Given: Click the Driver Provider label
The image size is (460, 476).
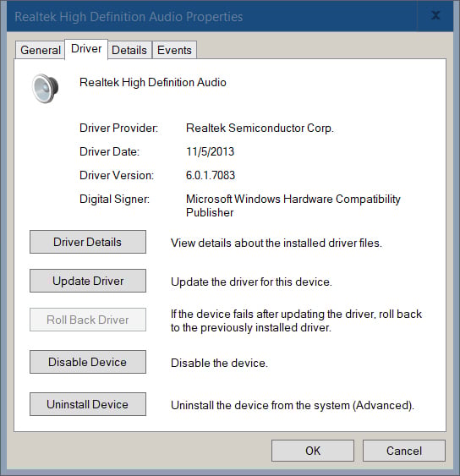Looking at the screenshot, I should pyautogui.click(x=118, y=129).
